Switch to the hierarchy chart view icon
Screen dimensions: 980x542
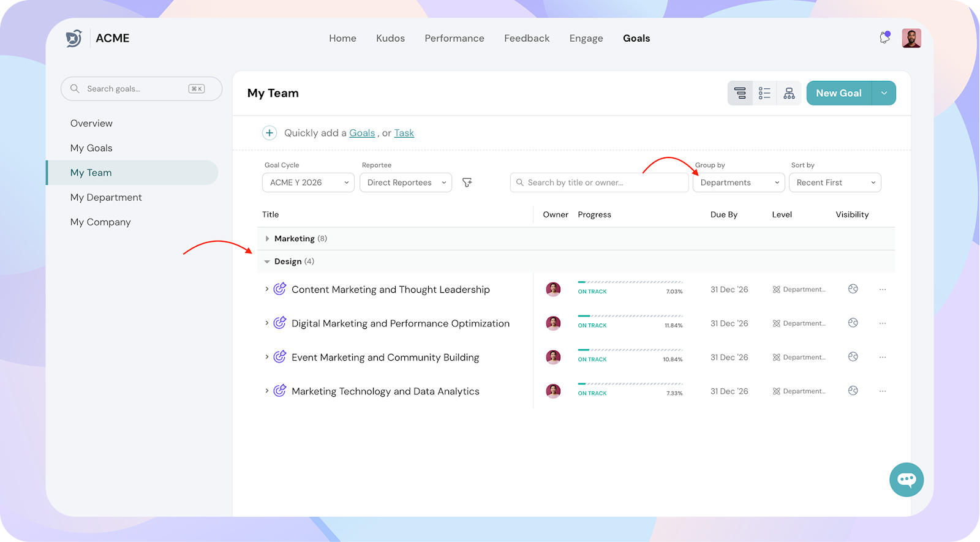[x=789, y=93]
